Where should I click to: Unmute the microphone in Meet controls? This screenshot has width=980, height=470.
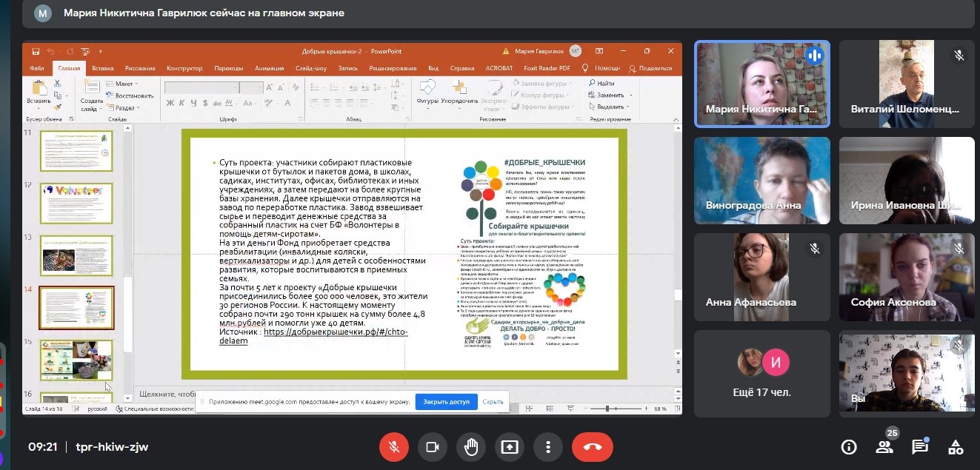click(x=394, y=447)
